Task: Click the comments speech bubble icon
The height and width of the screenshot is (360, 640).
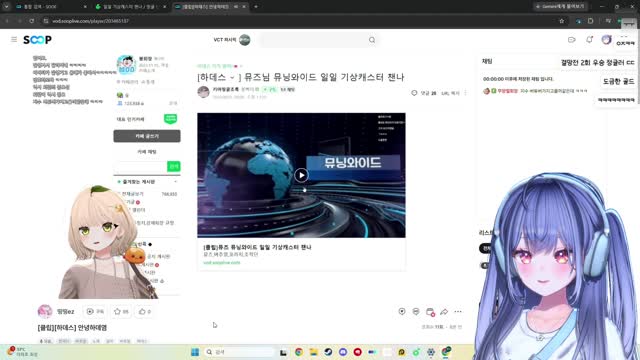Action: (x=414, y=93)
